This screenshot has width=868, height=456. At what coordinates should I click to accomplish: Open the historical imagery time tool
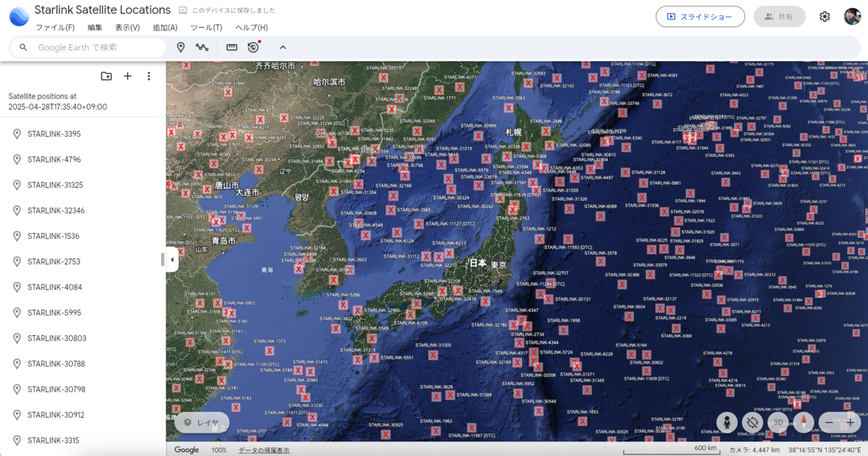pyautogui.click(x=253, y=47)
